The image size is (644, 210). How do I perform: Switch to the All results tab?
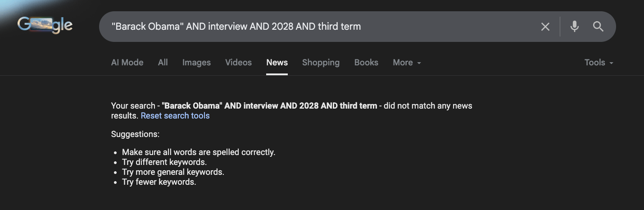pos(163,63)
